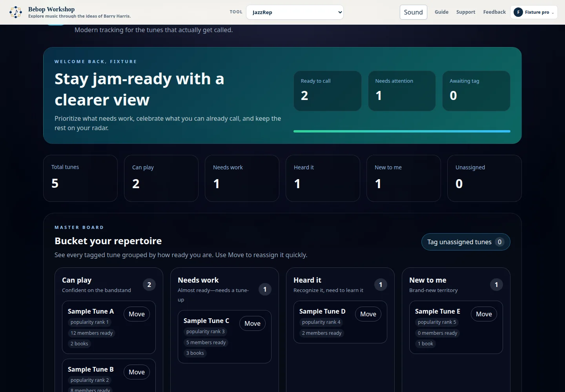Click the Sample Tune D title
Viewport: 565px width, 392px height.
pyautogui.click(x=322, y=311)
